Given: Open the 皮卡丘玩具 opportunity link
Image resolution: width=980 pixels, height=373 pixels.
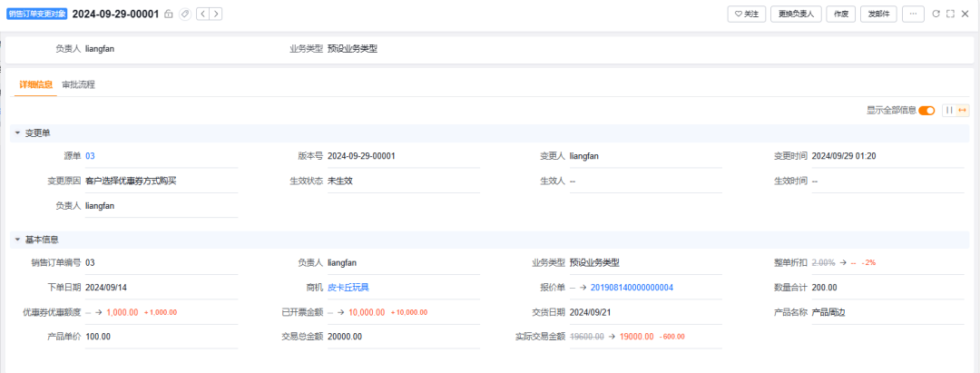Looking at the screenshot, I should (x=348, y=288).
